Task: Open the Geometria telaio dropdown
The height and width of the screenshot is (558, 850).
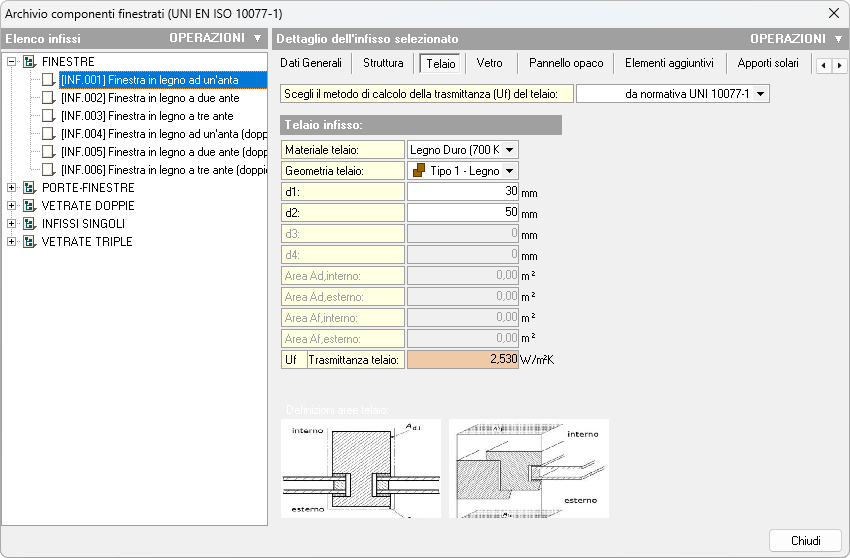Action: 510,171
